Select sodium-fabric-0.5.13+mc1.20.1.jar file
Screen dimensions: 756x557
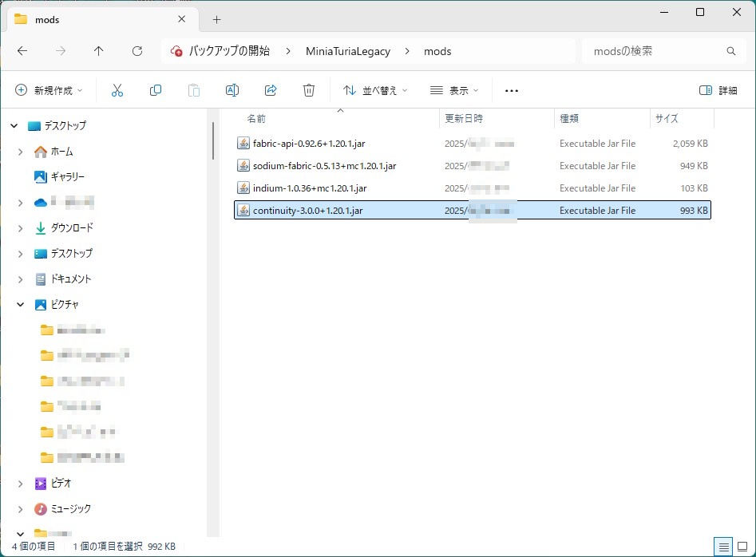click(473, 165)
